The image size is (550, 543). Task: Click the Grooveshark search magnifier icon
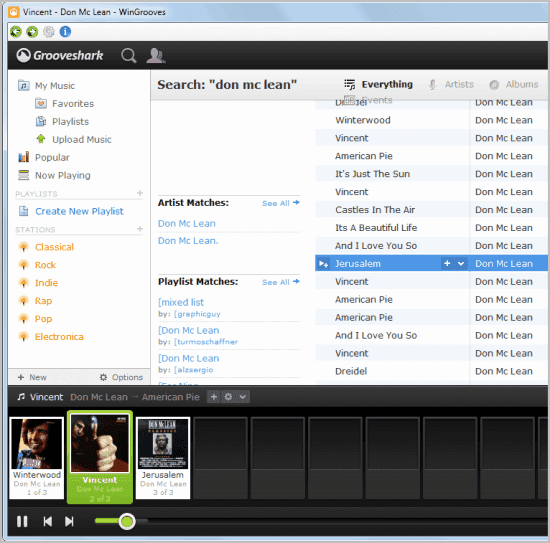(129, 55)
